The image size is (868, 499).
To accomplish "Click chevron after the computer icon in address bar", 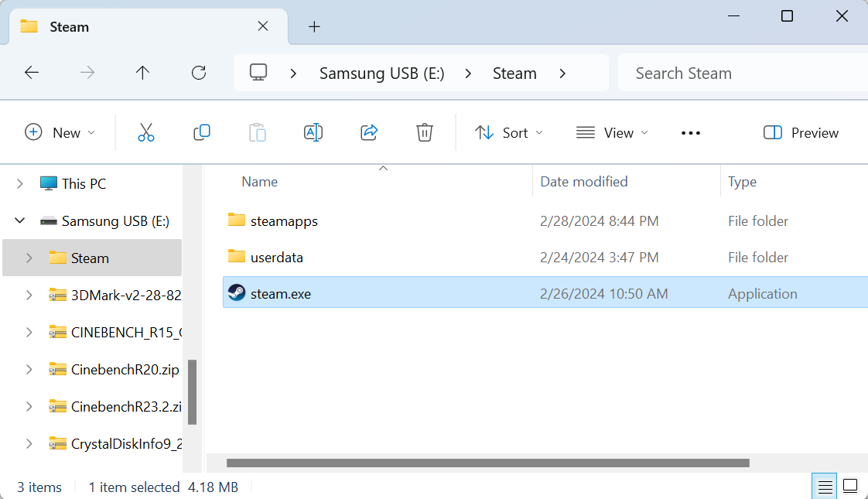I will pyautogui.click(x=293, y=73).
